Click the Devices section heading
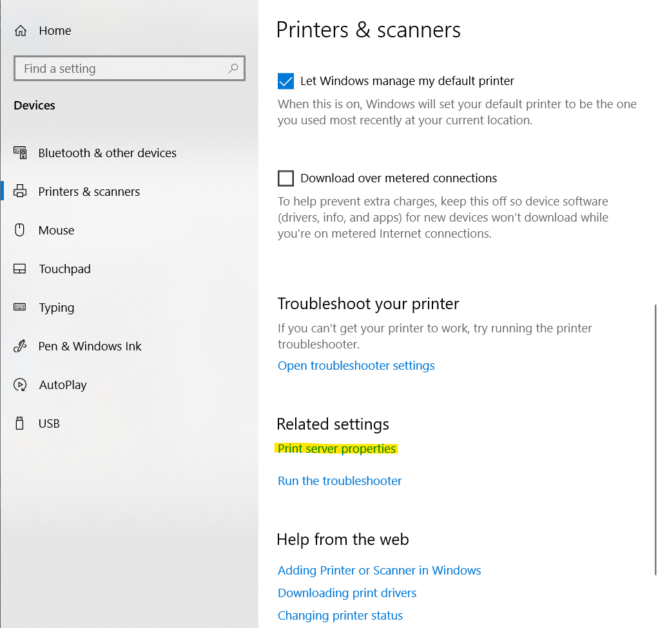 coord(34,105)
